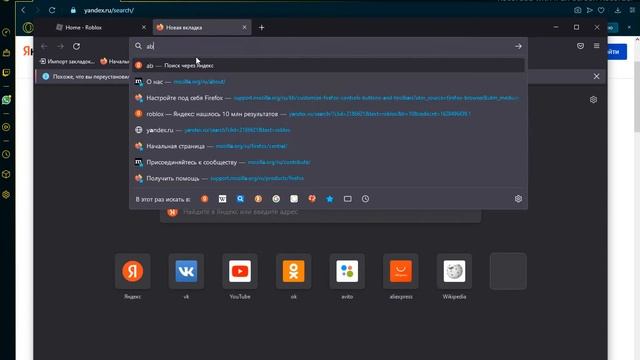Select the roblox Яндекс results suggestion
The image size is (640, 360).
328,114
